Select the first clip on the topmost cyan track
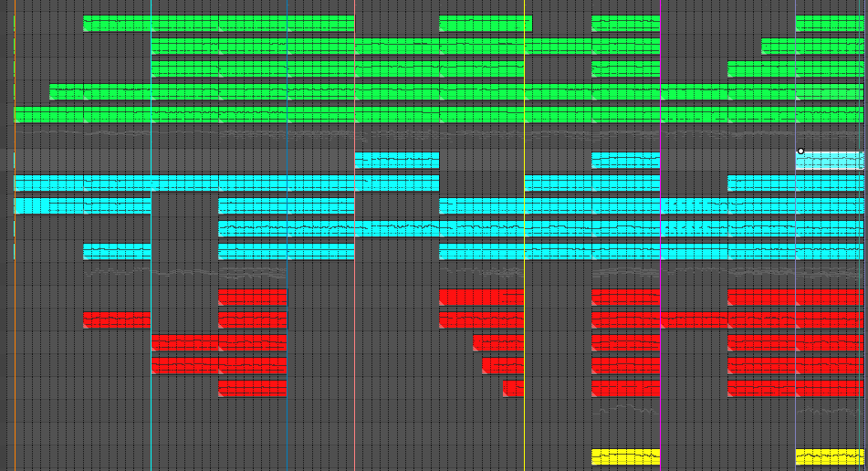The height and width of the screenshot is (471, 868). [x=396, y=161]
